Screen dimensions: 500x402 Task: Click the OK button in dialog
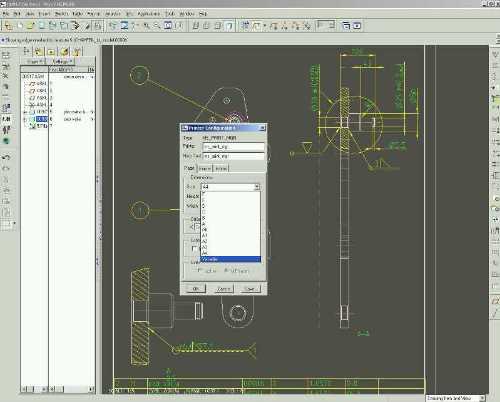(x=196, y=289)
